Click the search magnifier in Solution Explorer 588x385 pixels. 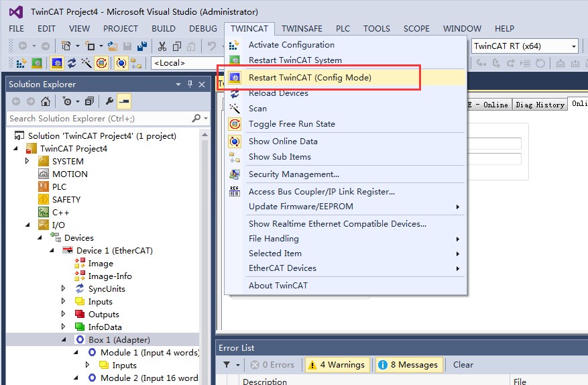pos(196,119)
